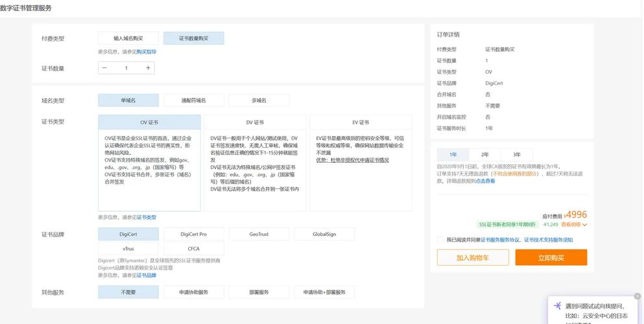
Task: Switch to EV 证书 tab
Action: (361, 122)
